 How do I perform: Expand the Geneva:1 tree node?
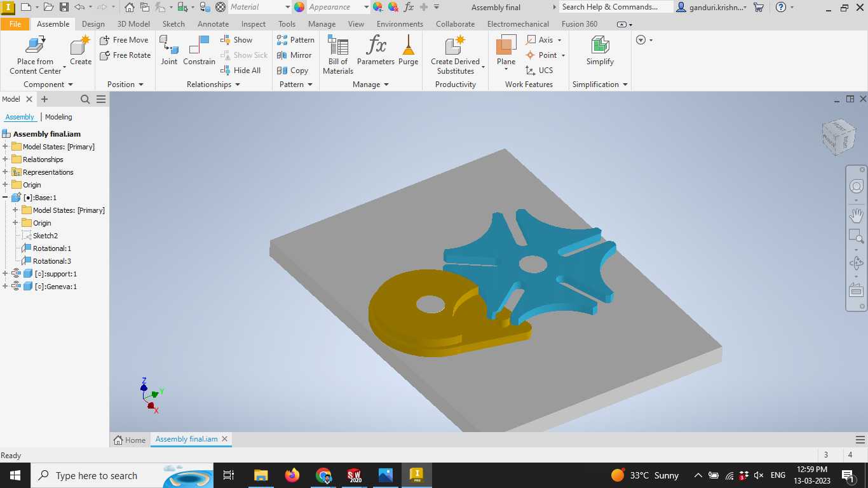(x=5, y=287)
